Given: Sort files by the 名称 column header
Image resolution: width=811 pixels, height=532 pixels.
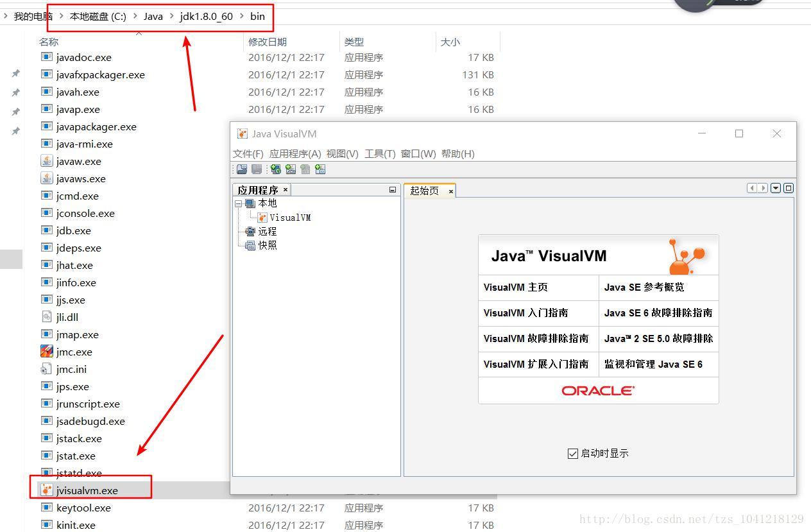Looking at the screenshot, I should pos(49,42).
